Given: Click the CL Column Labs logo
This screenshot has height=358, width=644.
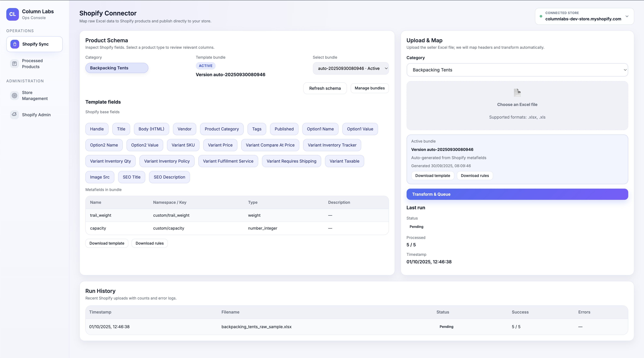Looking at the screenshot, I should coord(12,14).
